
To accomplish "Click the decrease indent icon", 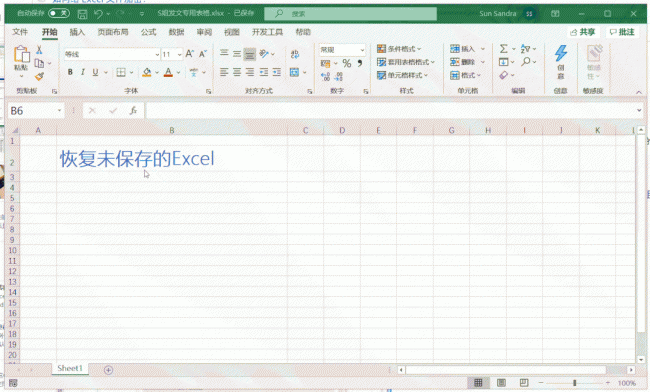I will (x=264, y=73).
